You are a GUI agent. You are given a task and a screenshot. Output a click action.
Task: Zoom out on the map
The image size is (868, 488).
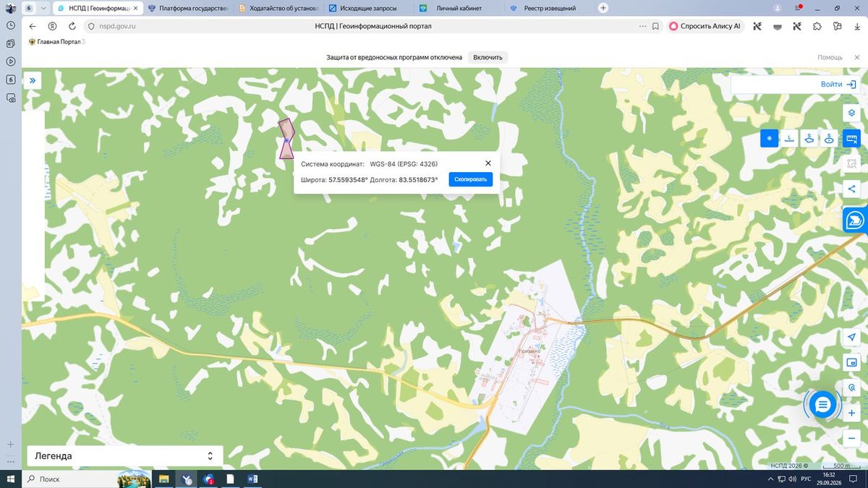[x=851, y=439]
